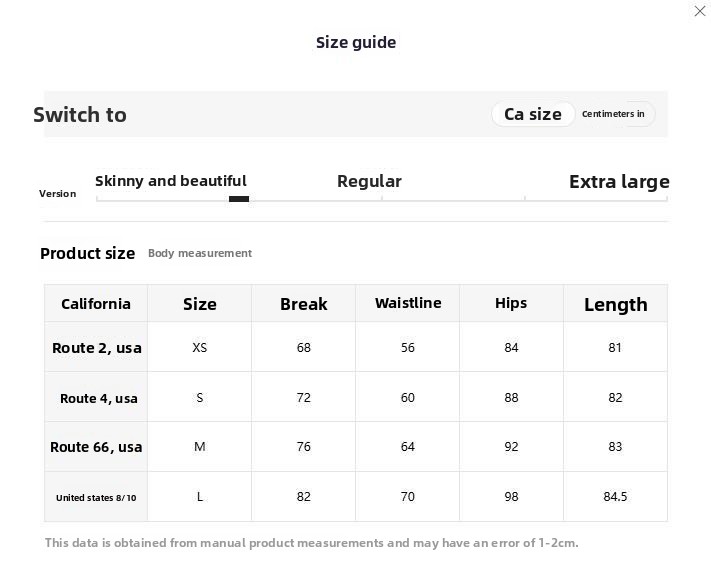Click the XS size cell
The image size is (711, 562).
(x=200, y=347)
